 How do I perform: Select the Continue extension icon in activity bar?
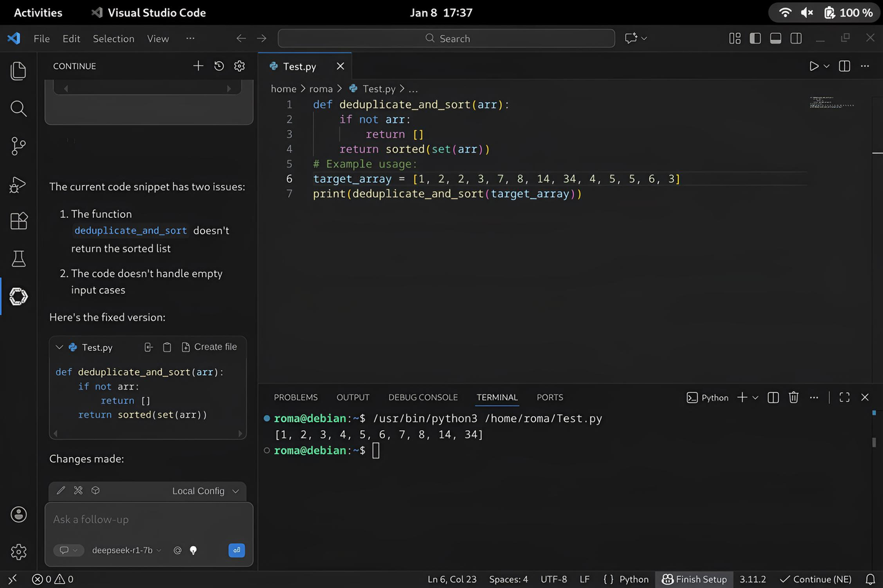tap(19, 296)
